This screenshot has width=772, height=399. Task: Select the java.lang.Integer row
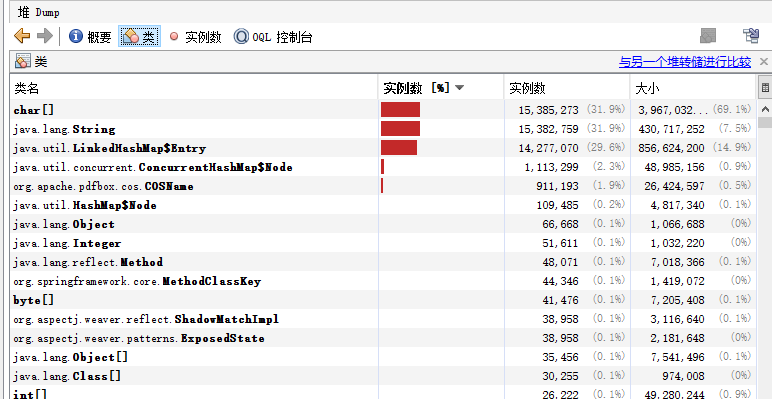click(x=383, y=243)
